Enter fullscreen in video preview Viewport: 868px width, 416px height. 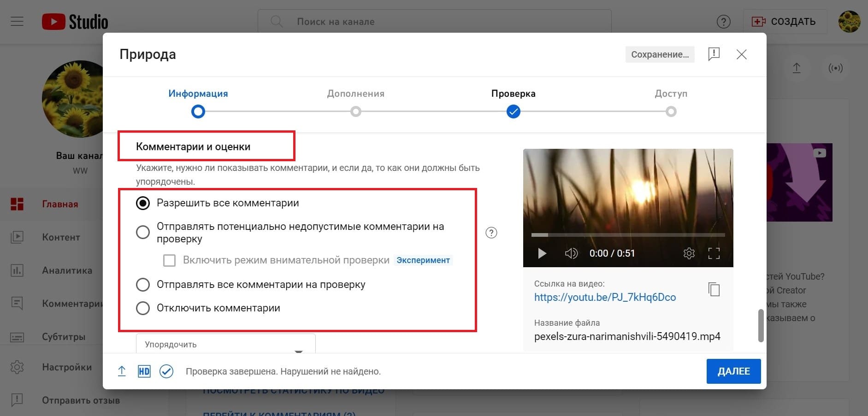click(714, 253)
